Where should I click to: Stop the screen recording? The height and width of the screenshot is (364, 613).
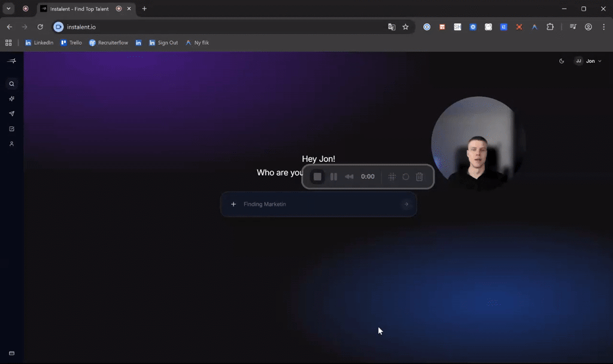click(317, 177)
